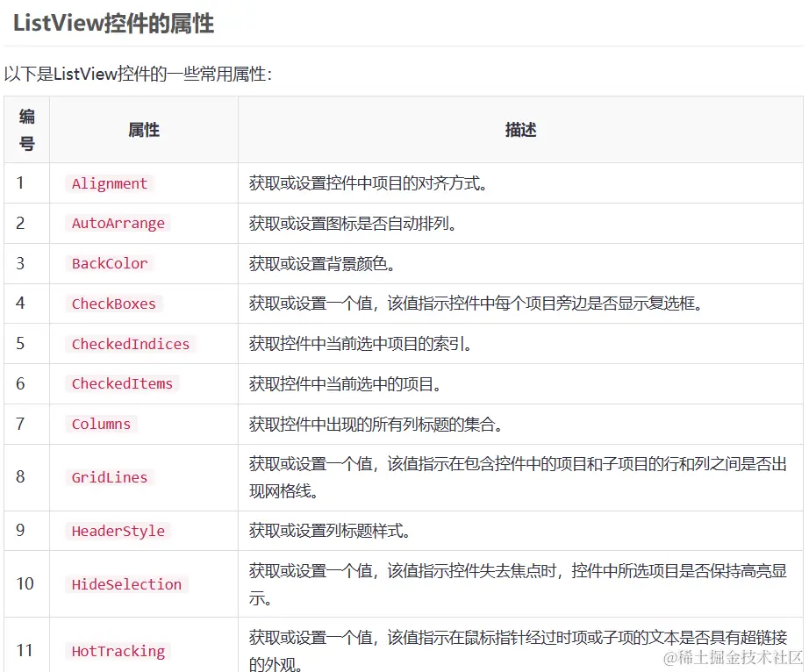Select the "AutoArrange" property code

[x=118, y=223]
